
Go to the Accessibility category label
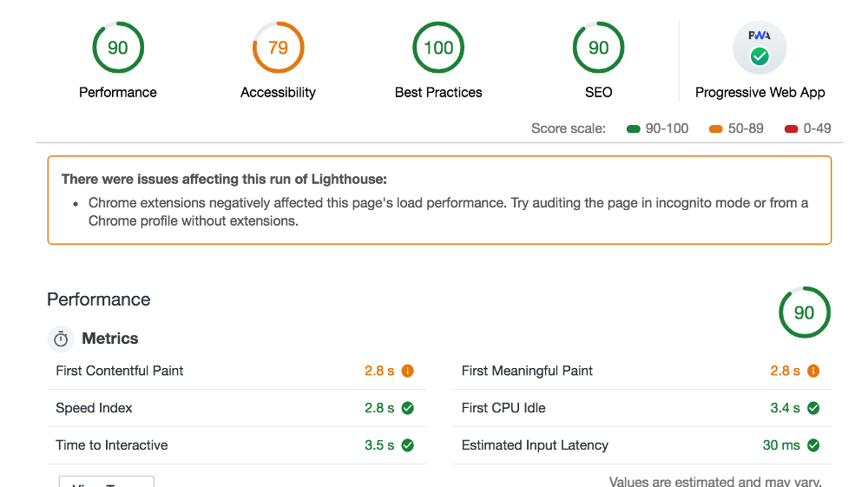(x=278, y=92)
